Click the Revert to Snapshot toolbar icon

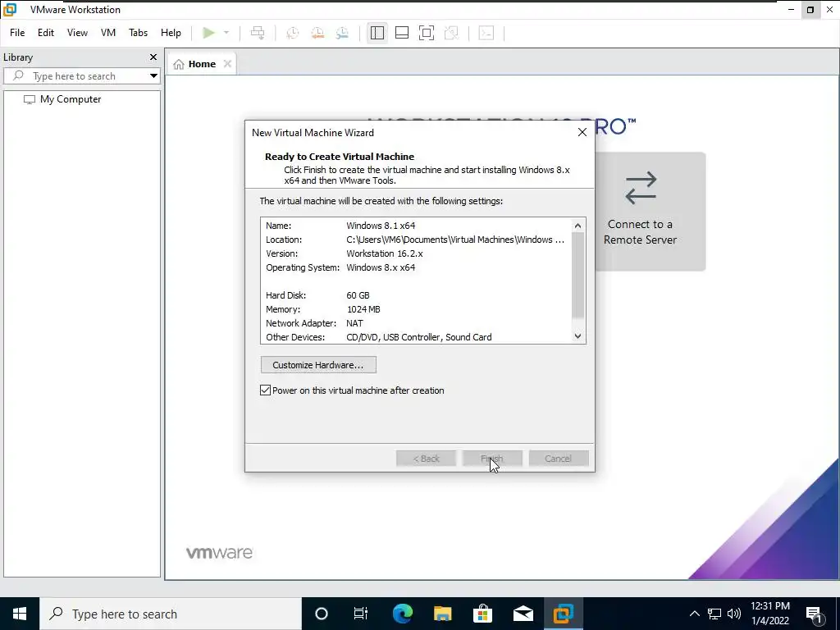(317, 33)
